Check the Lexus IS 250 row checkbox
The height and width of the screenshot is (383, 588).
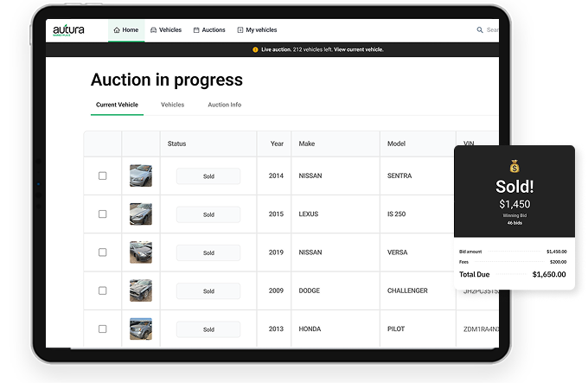click(102, 214)
